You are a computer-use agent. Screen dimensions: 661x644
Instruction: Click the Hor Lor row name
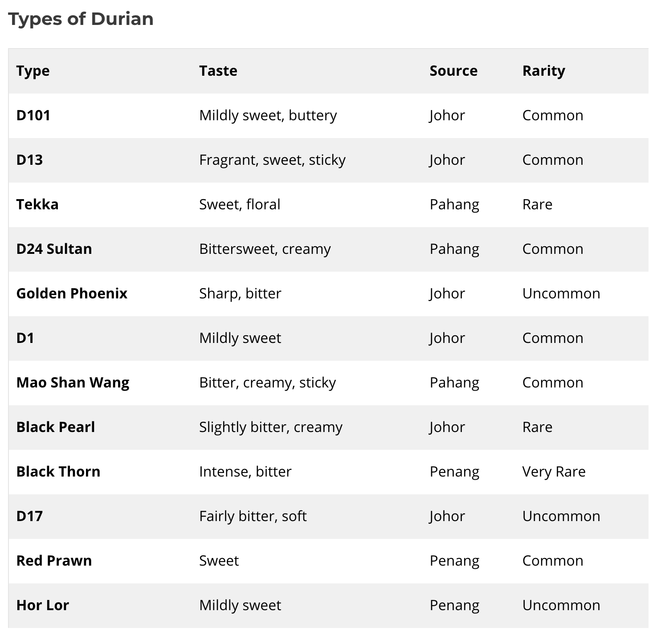(43, 605)
